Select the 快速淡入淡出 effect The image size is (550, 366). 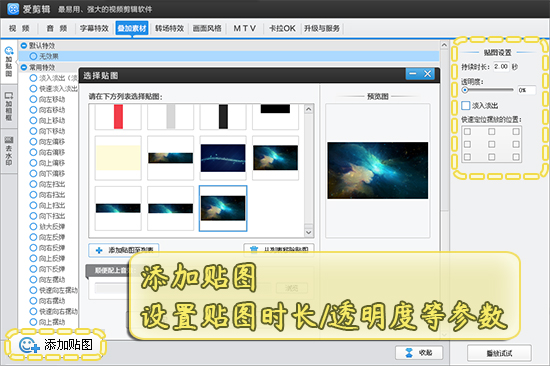tap(54, 88)
